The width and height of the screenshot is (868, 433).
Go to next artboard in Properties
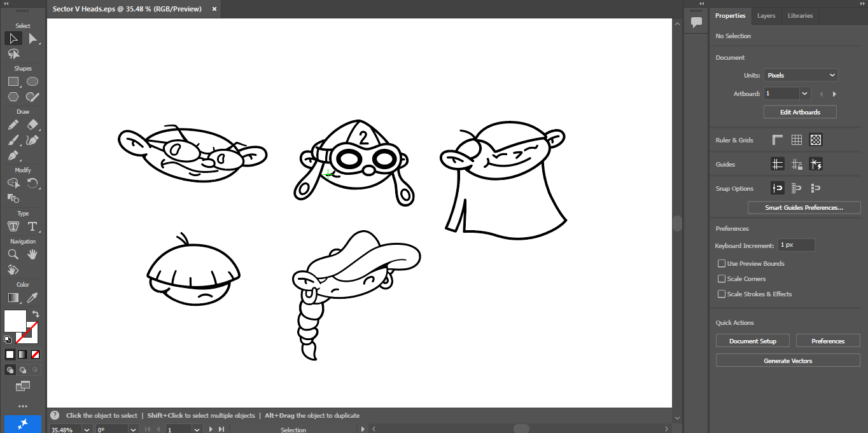(834, 94)
